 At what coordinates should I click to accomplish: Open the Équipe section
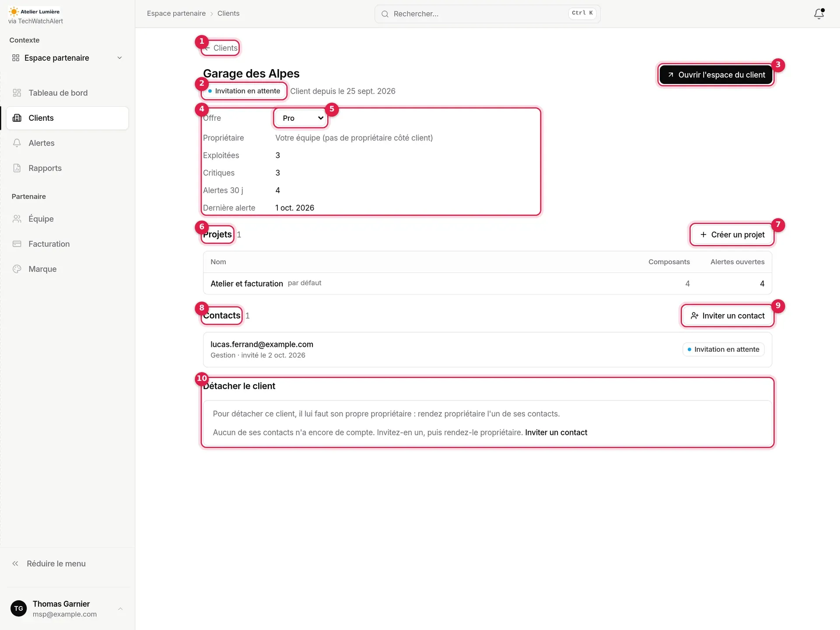[x=67, y=219]
